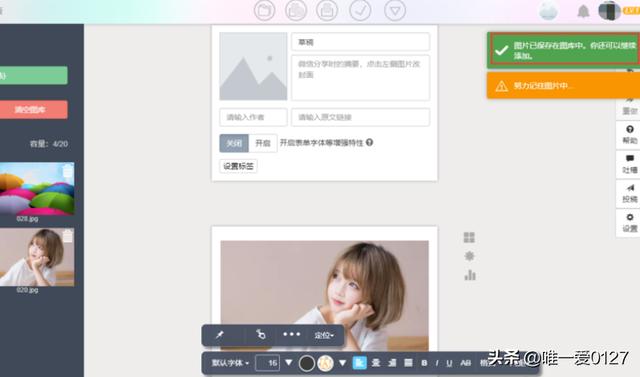Open the user avatar menu

(609, 11)
